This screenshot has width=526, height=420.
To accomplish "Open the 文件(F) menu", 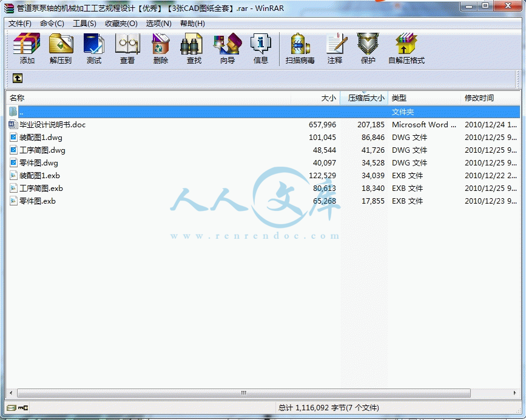I will tap(20, 24).
